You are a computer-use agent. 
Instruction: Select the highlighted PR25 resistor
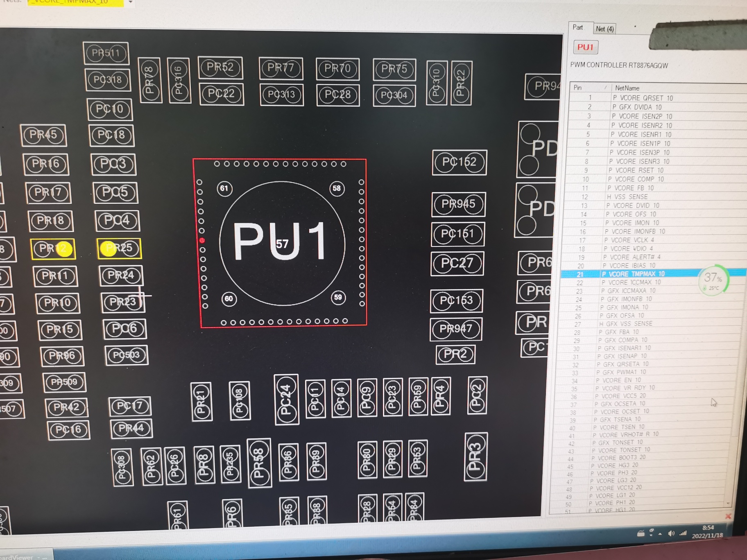coord(119,248)
